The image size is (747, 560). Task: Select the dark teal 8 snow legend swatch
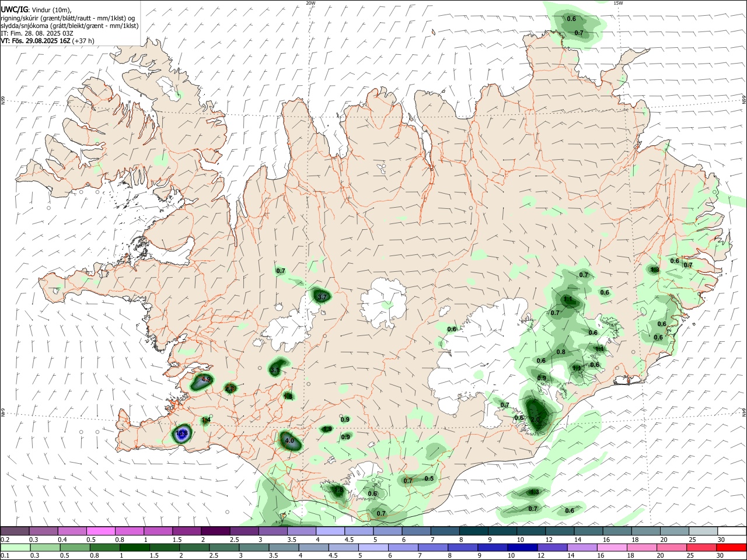click(x=474, y=531)
